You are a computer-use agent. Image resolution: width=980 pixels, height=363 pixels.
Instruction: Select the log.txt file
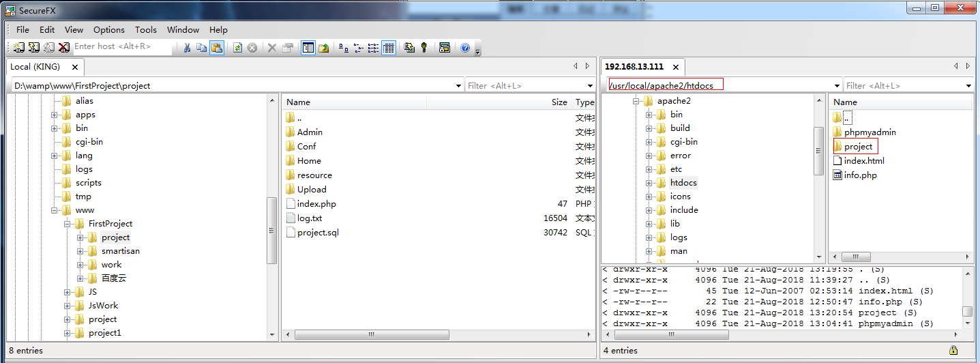tap(304, 218)
